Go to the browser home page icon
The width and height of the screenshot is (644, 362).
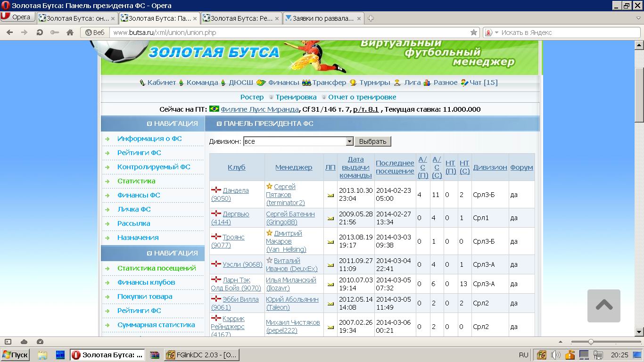70,33
